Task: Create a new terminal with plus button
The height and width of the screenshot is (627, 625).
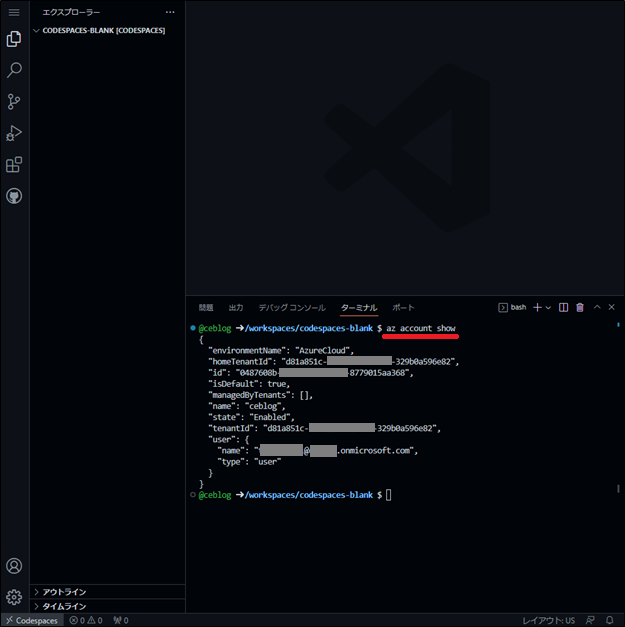Action: tap(537, 308)
